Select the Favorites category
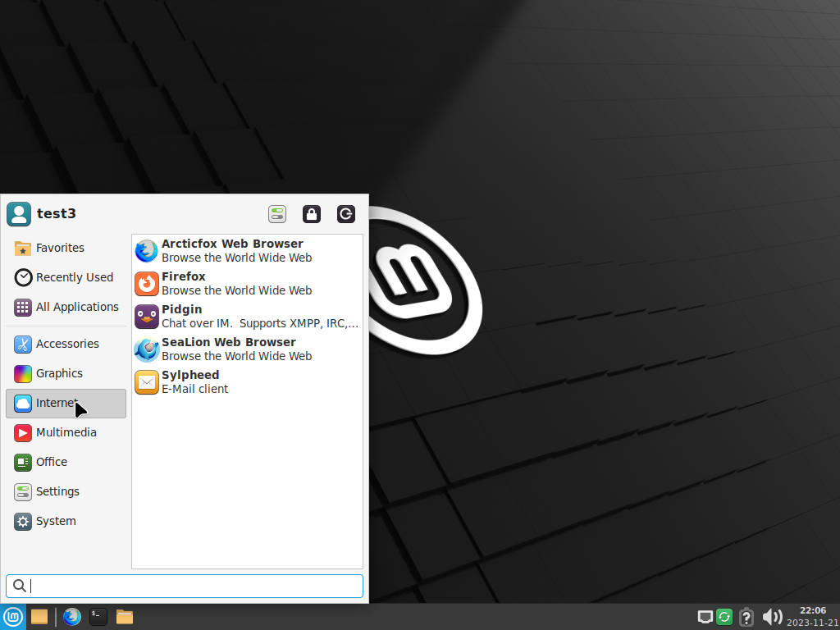 (x=66, y=248)
